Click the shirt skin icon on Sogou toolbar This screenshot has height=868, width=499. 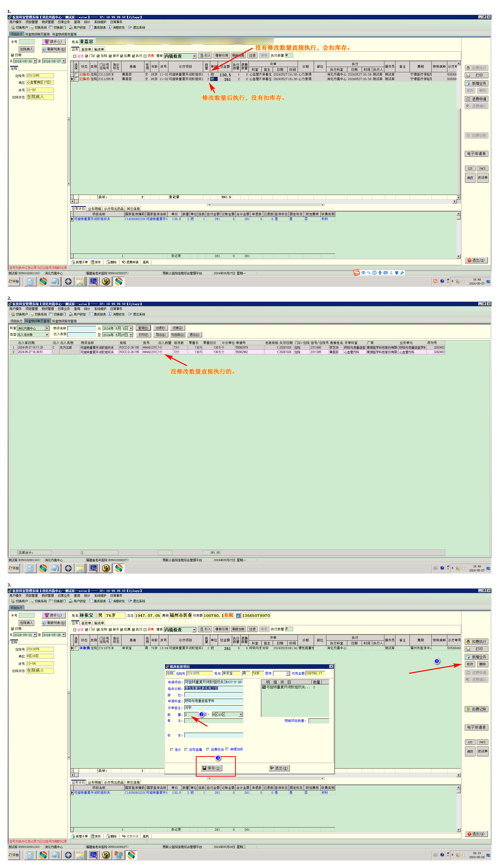(x=396, y=273)
